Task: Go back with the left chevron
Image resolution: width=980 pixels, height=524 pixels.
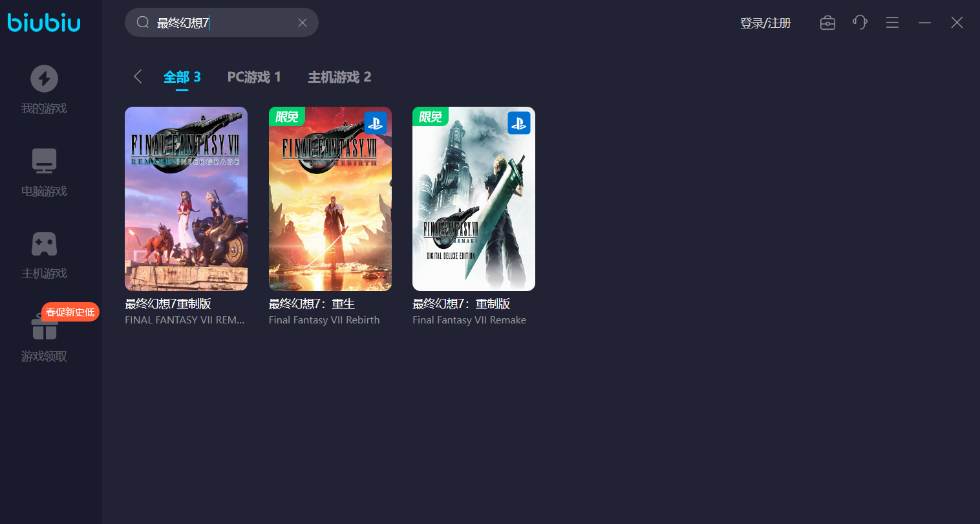Action: coord(138,76)
